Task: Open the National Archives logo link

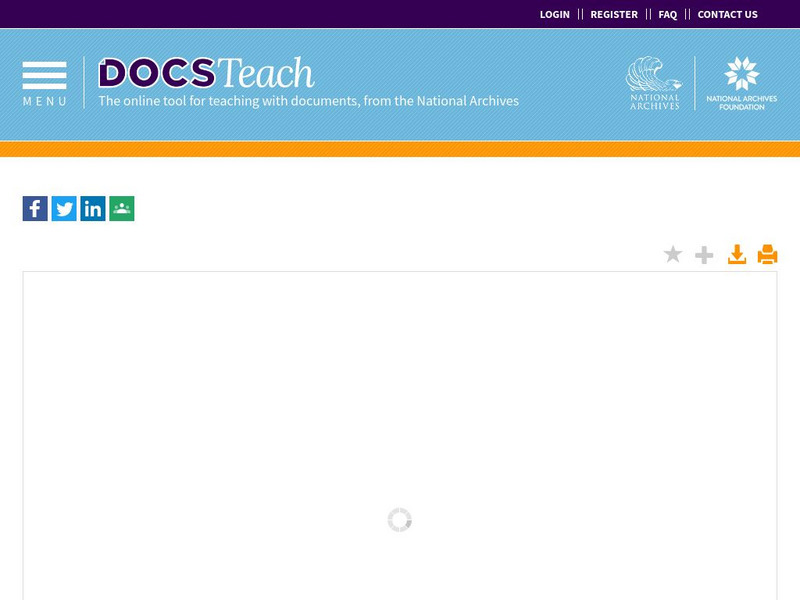Action: [x=654, y=83]
